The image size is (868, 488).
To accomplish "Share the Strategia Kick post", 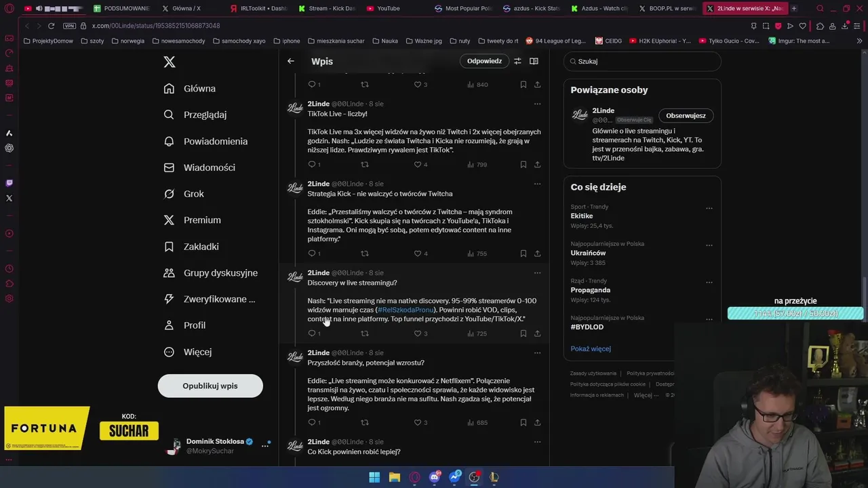I will (x=537, y=253).
